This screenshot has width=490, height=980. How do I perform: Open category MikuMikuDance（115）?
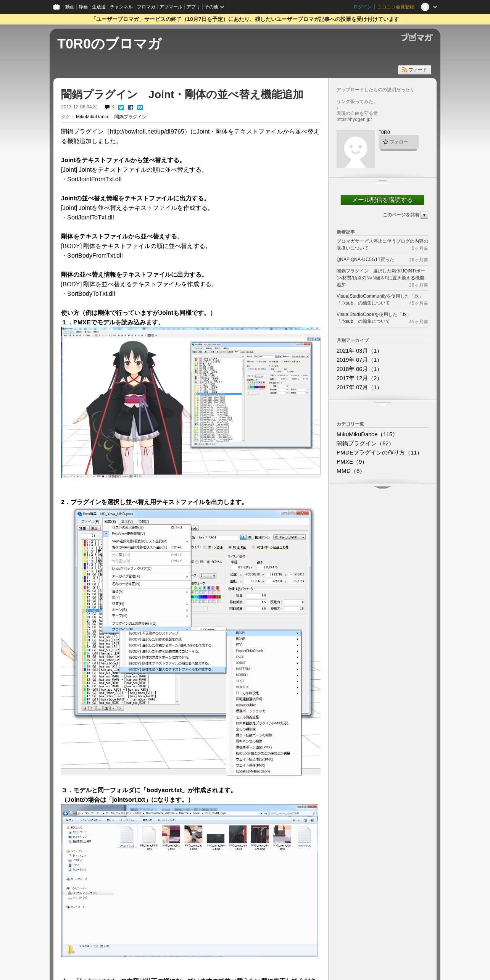pyautogui.click(x=367, y=434)
